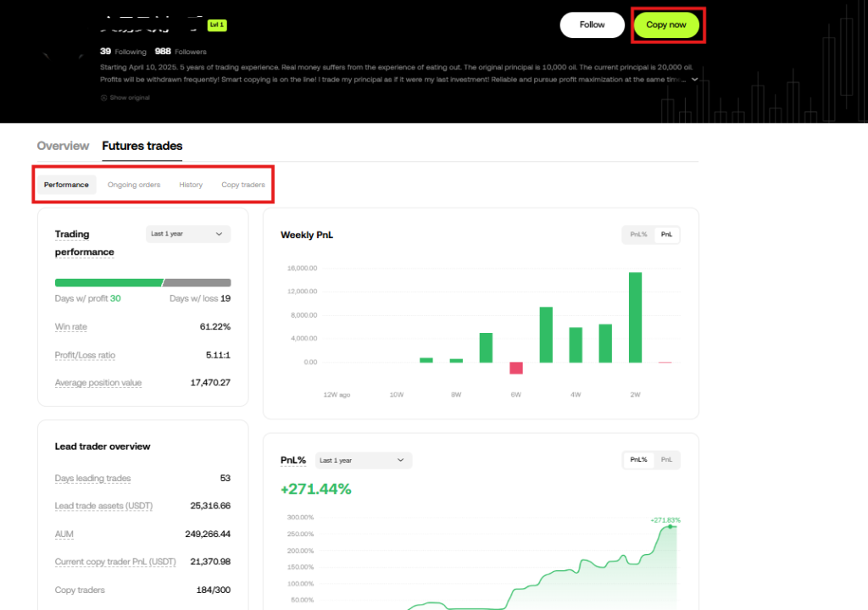
Task: Open the Ongoing orders sub-tab
Action: (133, 184)
